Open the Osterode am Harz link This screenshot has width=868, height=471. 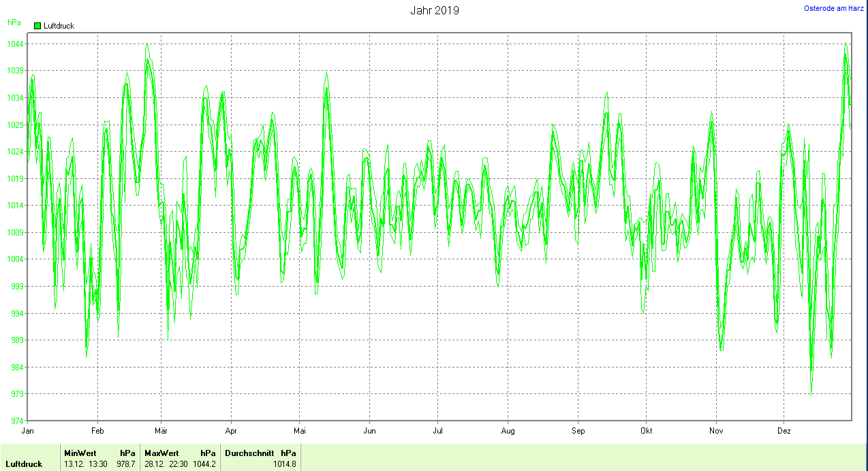coord(833,8)
